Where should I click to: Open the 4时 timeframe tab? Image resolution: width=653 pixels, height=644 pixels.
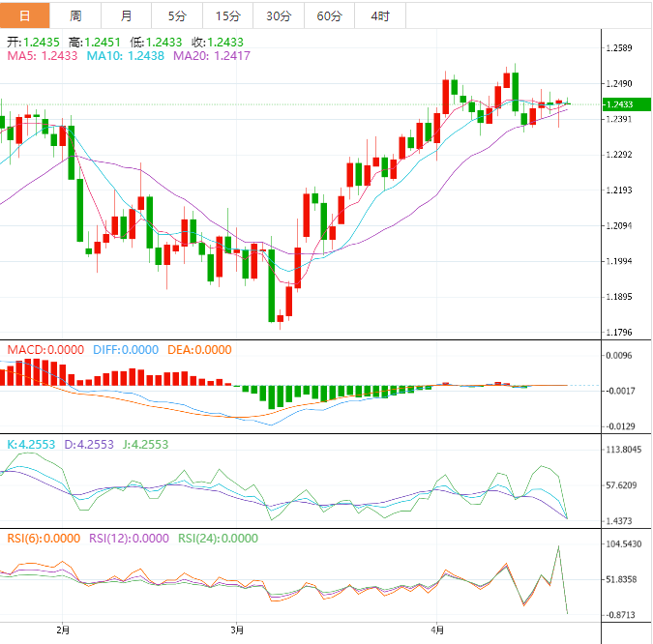pos(380,15)
